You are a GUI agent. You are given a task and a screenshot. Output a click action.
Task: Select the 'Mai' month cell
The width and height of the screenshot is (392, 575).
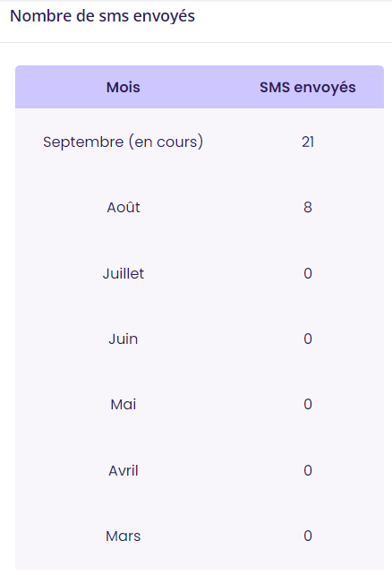[124, 405]
